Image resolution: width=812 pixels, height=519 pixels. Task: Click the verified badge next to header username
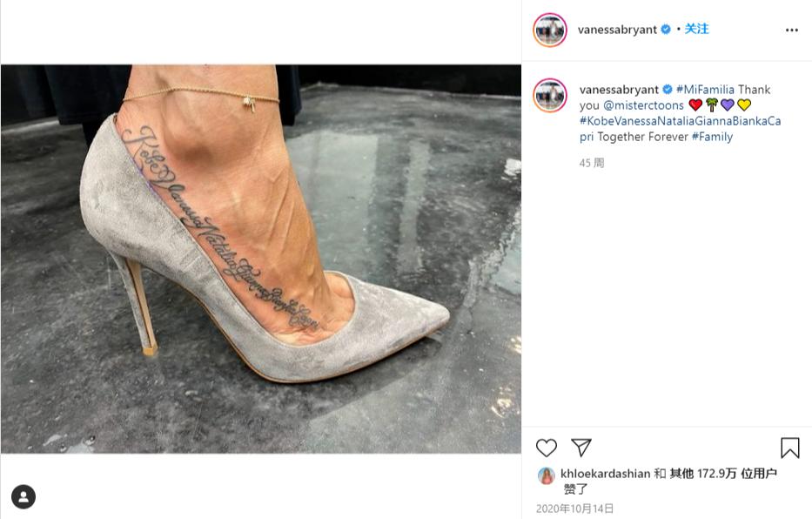tap(666, 30)
